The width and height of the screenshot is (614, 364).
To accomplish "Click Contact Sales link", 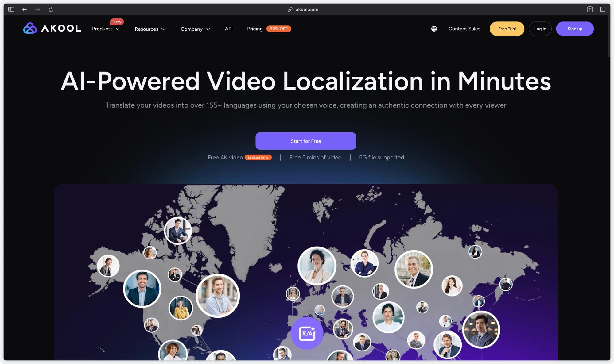I will click(x=464, y=29).
